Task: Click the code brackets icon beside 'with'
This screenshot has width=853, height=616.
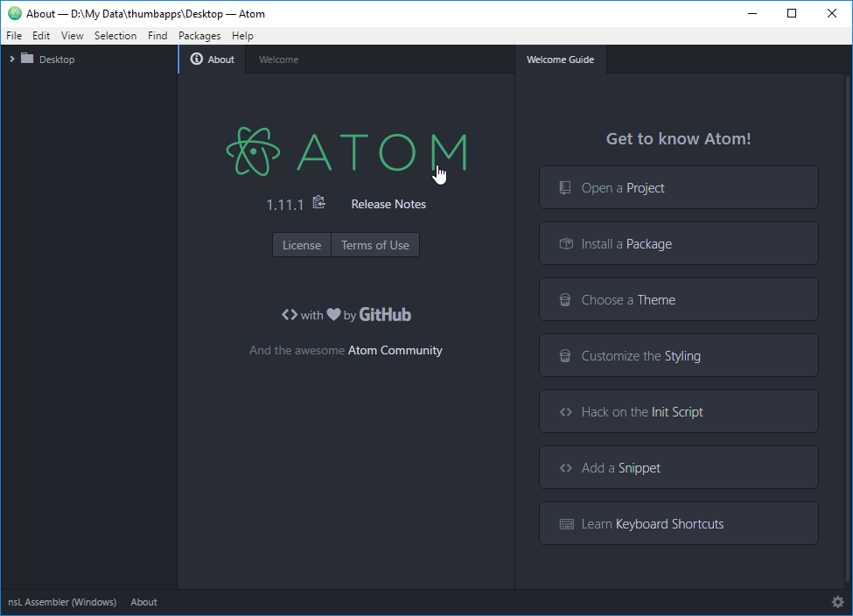Action: pos(290,314)
